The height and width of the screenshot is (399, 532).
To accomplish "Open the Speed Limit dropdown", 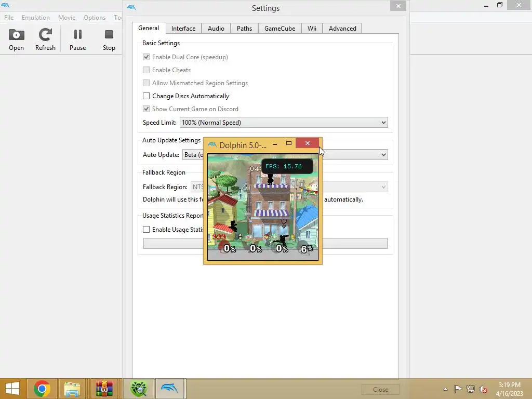I will tap(284, 123).
